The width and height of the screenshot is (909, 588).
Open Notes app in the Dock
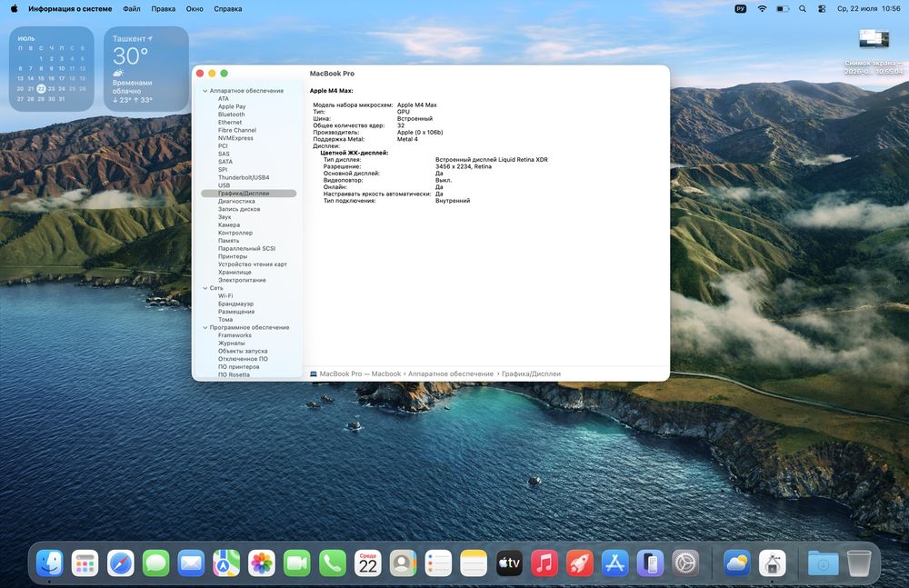pos(474,563)
